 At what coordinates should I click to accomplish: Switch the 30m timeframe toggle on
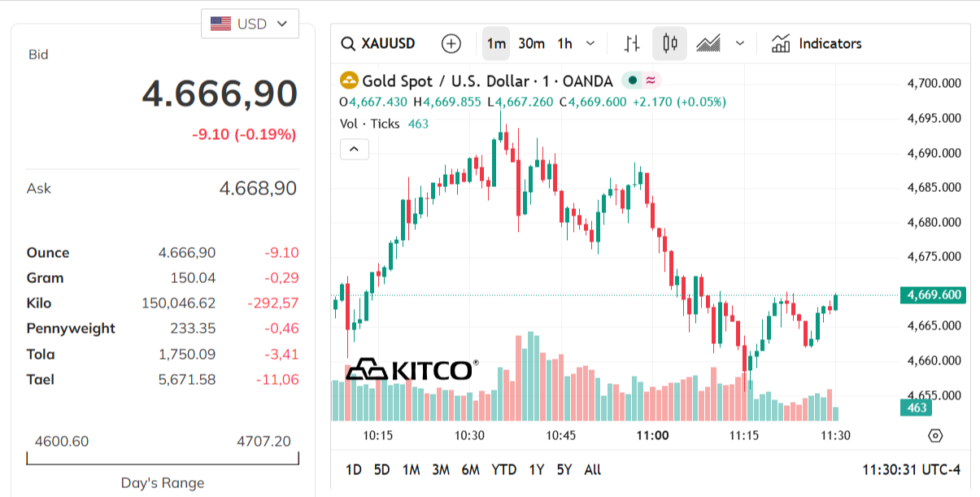coord(532,43)
